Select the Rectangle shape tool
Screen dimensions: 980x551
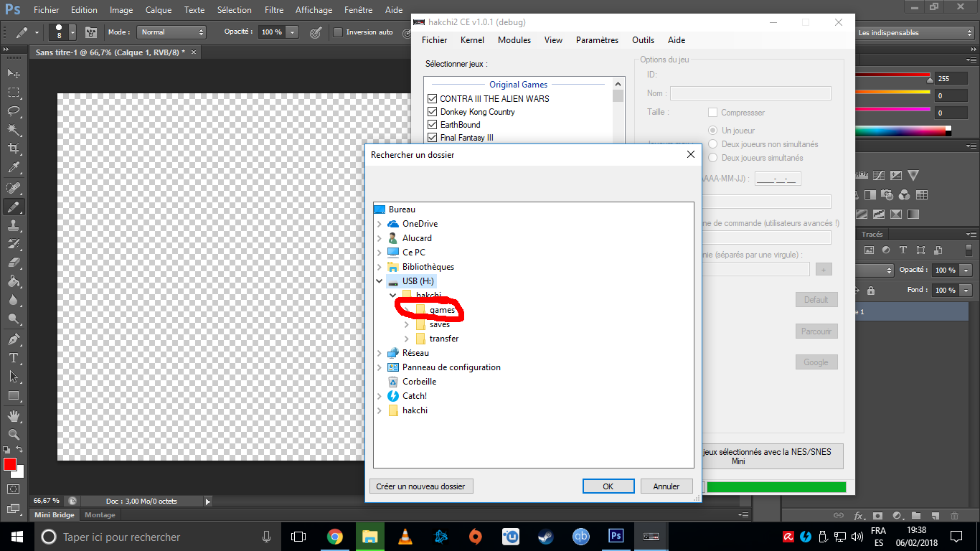[14, 395]
